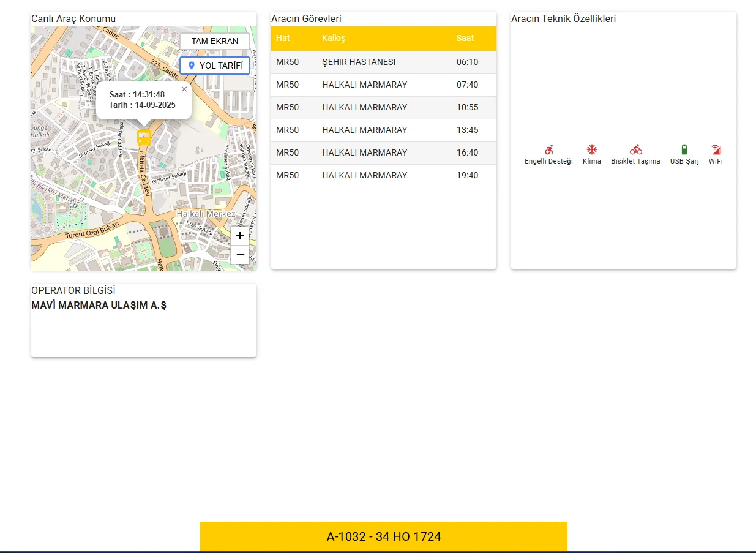Close the map time popup

click(184, 89)
